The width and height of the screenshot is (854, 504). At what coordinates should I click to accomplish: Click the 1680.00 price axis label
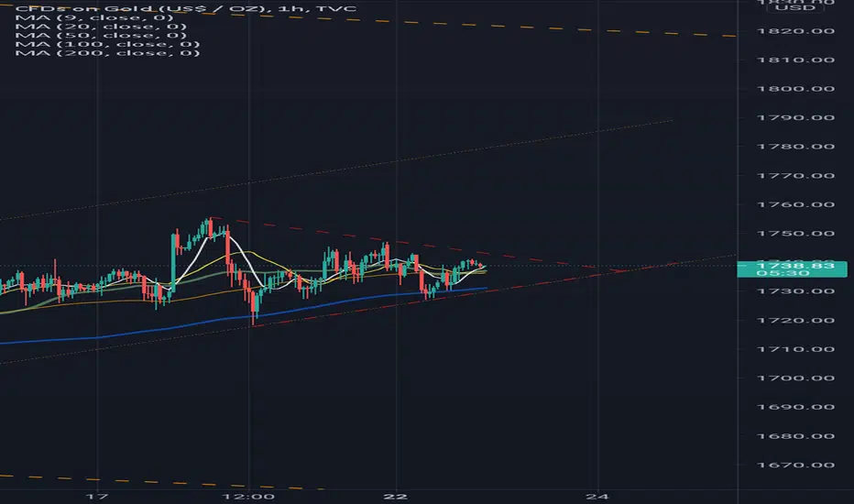pyautogui.click(x=795, y=436)
